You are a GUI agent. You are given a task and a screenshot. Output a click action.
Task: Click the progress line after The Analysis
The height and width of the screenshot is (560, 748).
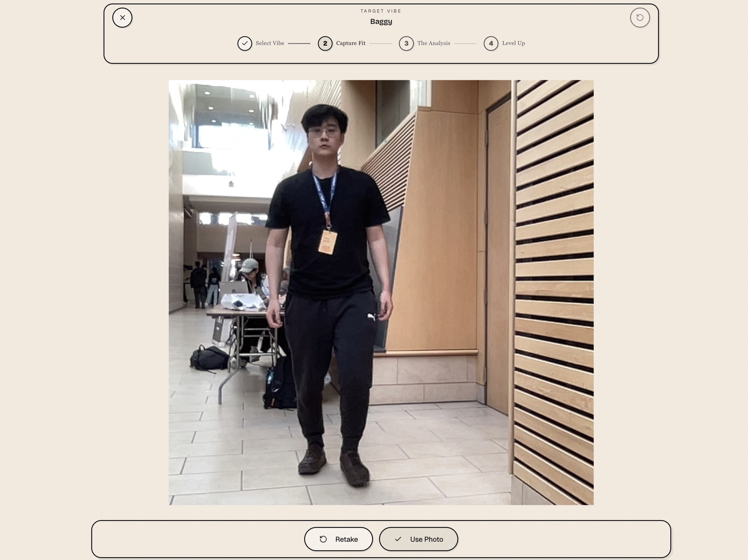pos(465,43)
